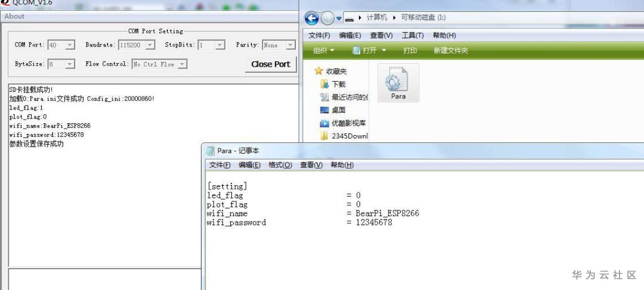Open the About menu in QCOM
The image size is (644, 290).
(14, 17)
